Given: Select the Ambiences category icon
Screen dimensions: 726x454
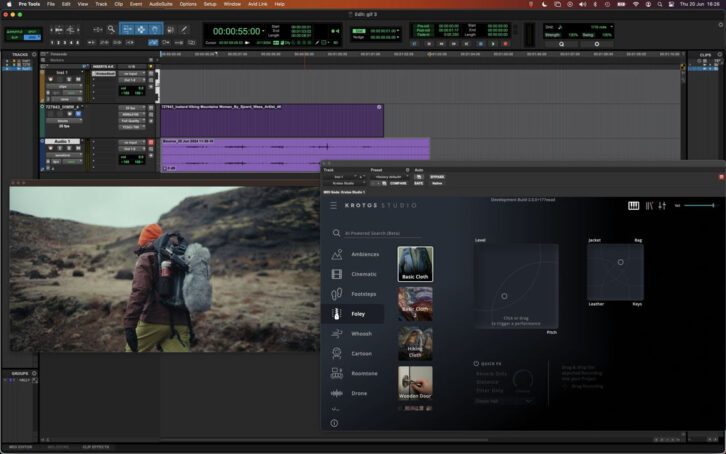Looking at the screenshot, I should click(x=337, y=254).
